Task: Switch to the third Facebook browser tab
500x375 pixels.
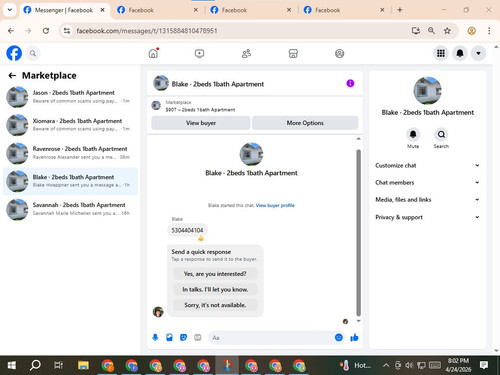Action: point(250,10)
